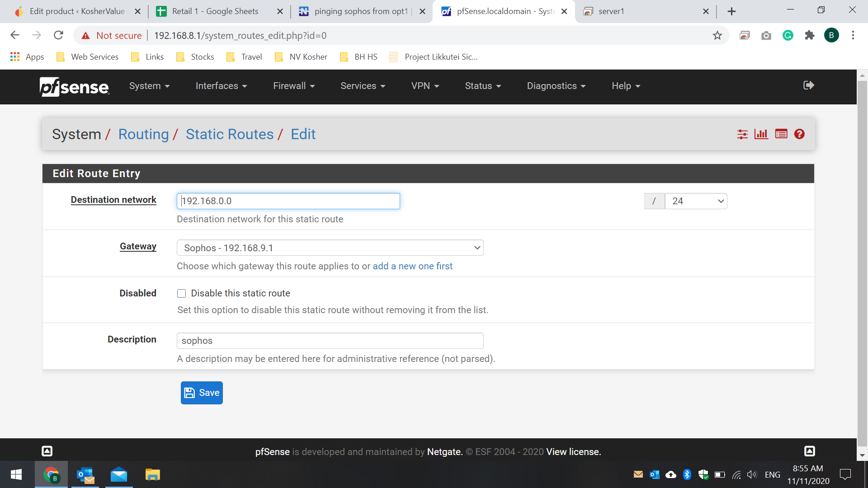Click the Save button
The width and height of the screenshot is (868, 488).
tap(202, 393)
